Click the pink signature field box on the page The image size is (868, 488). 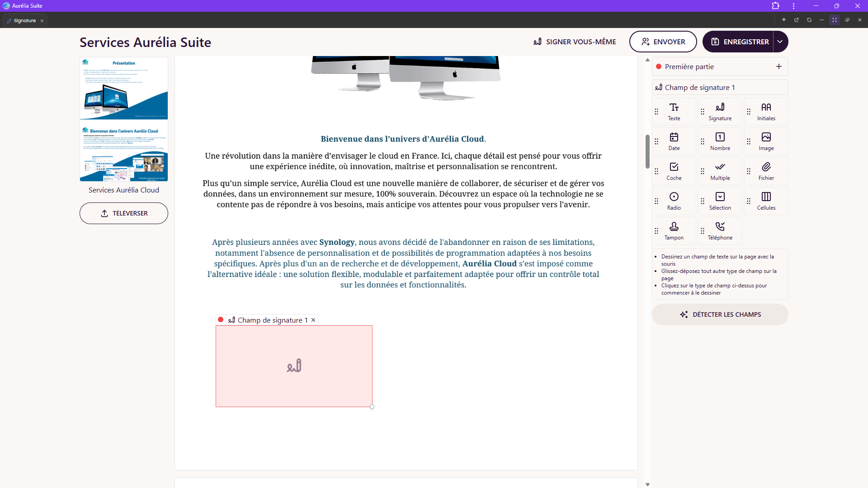[294, 366]
